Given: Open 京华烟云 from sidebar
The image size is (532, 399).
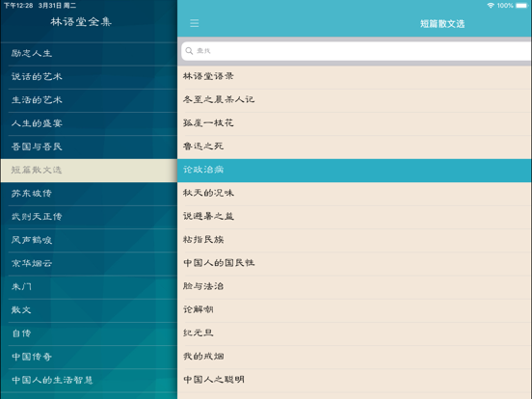Looking at the screenshot, I should (89, 264).
